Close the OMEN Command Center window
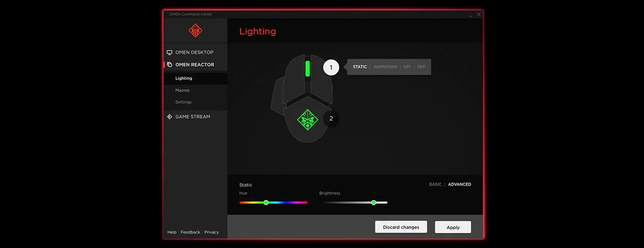Image resolution: width=644 pixels, height=248 pixels. tap(479, 14)
